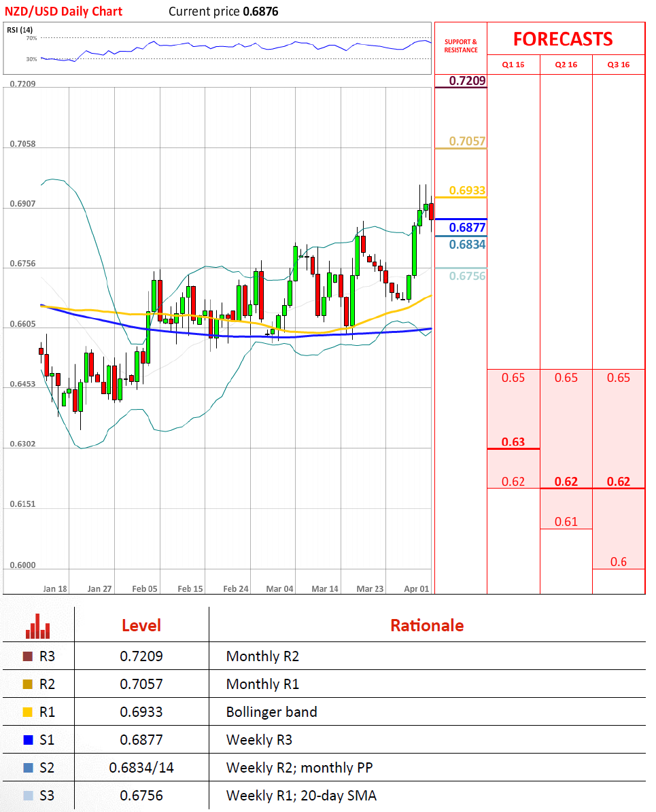Image resolution: width=656 pixels, height=812 pixels.
Task: Click the 0.7057 resistance level marker
Action: pos(467,141)
